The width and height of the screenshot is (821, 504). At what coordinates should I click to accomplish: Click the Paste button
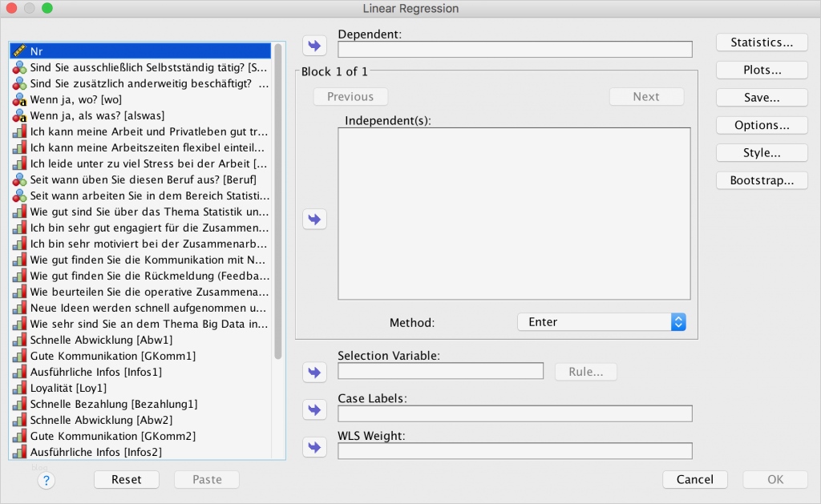point(207,479)
